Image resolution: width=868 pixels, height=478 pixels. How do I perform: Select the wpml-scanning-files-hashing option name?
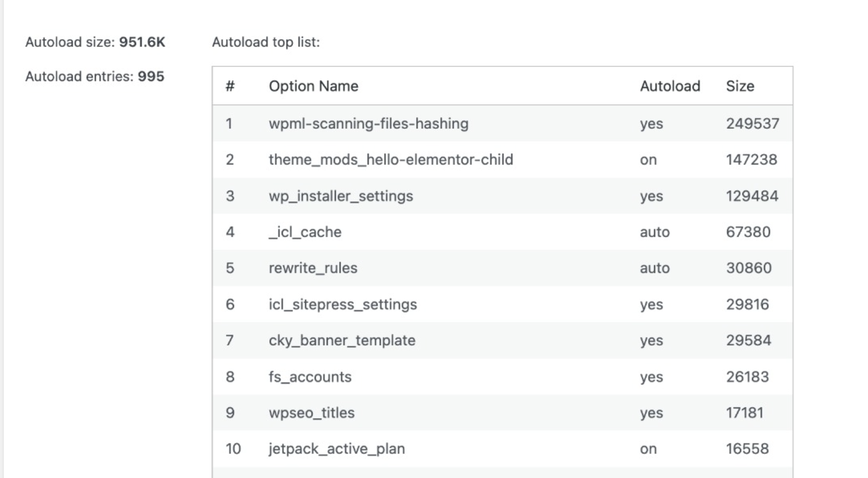pos(368,124)
